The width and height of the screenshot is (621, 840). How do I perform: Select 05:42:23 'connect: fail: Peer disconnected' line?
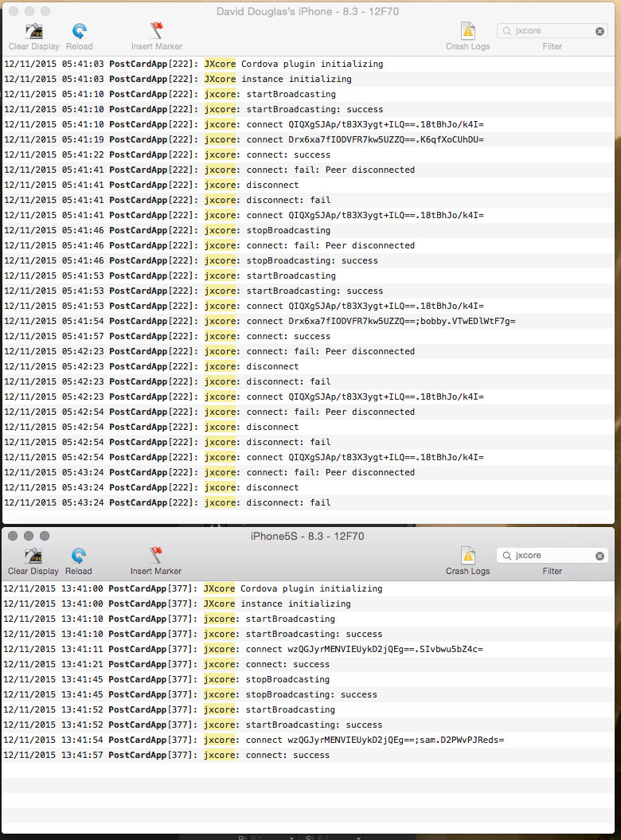coord(308,351)
